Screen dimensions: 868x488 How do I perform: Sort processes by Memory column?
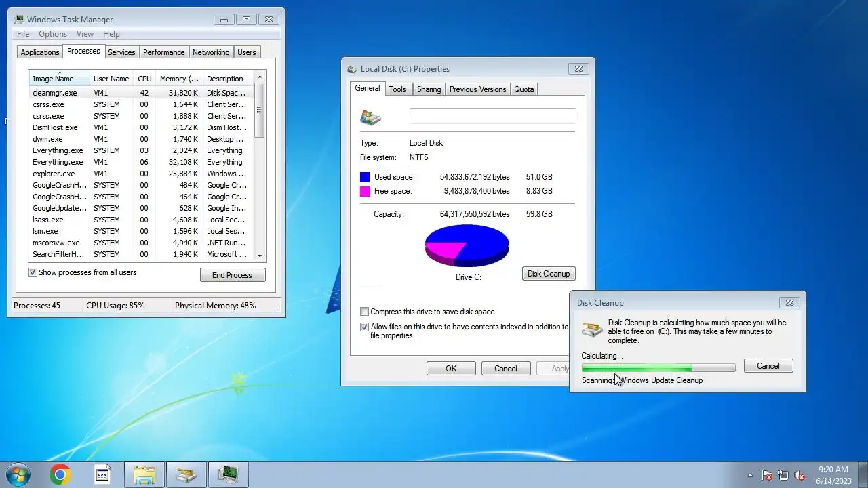tap(179, 79)
